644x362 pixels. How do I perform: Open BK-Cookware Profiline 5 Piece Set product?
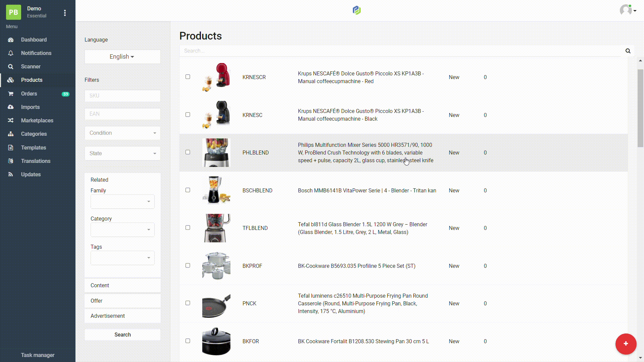pyautogui.click(x=357, y=266)
